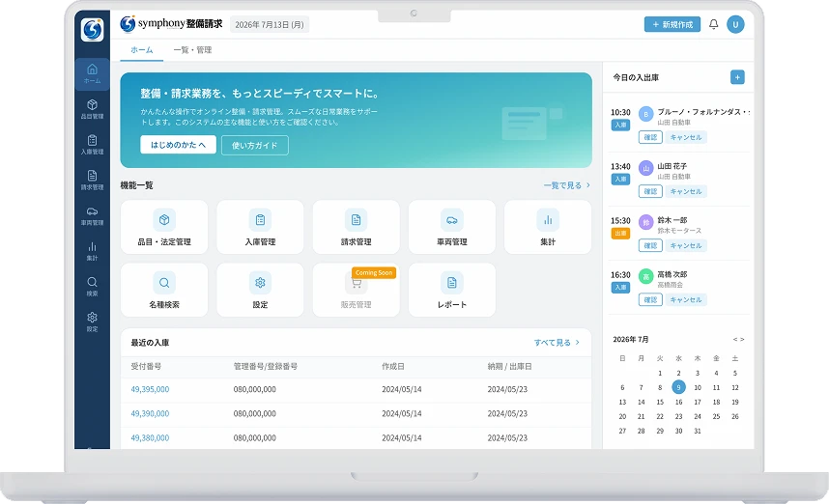Go to the next calendar month

[742, 340]
